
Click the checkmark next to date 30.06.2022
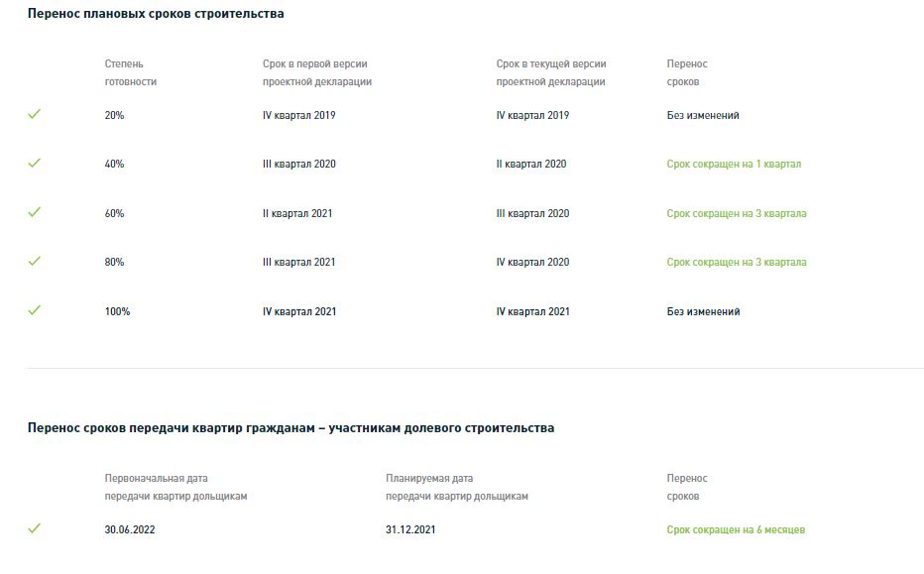34,528
